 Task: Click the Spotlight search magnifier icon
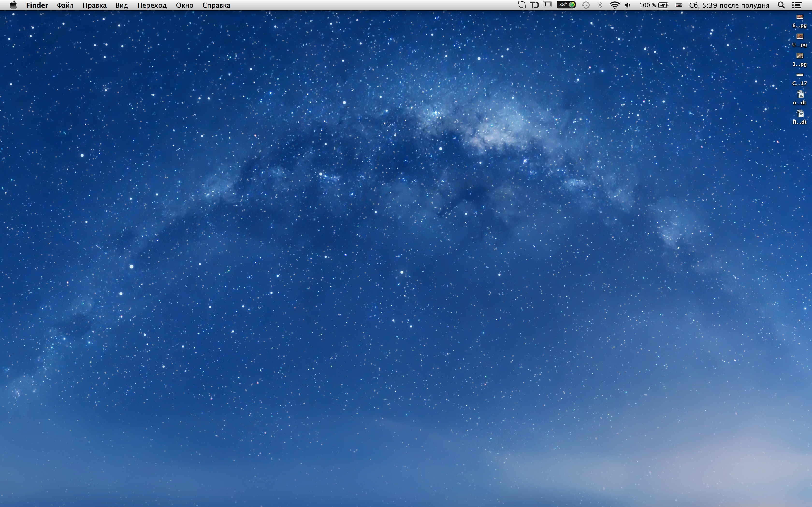(x=781, y=5)
